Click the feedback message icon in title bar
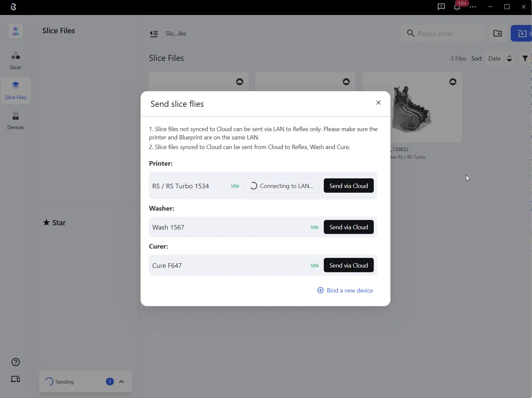This screenshot has height=398, width=532. 441,7
